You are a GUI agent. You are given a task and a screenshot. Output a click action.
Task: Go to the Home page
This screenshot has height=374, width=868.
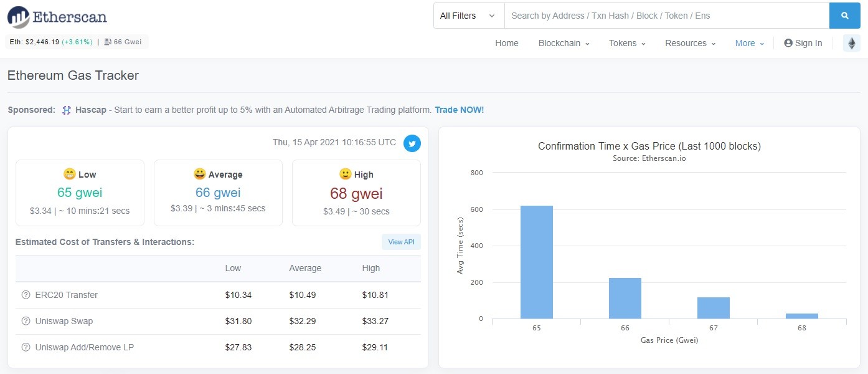[x=507, y=43]
